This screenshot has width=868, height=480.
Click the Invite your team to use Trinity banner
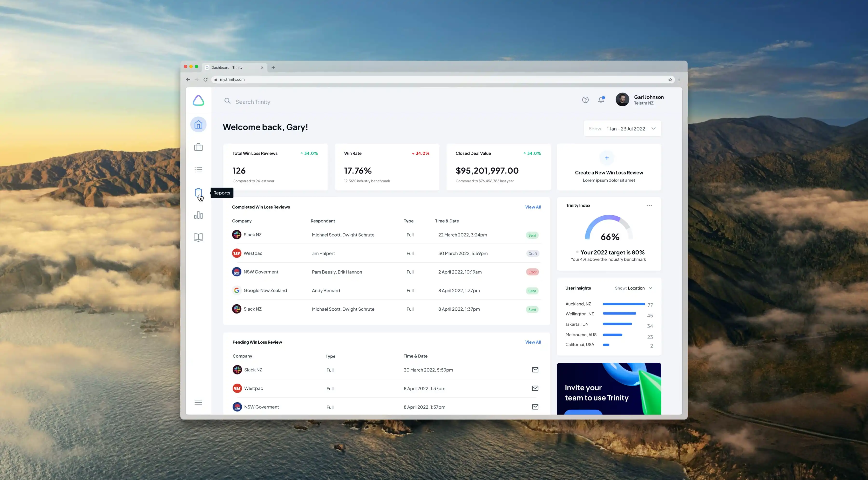coord(609,389)
